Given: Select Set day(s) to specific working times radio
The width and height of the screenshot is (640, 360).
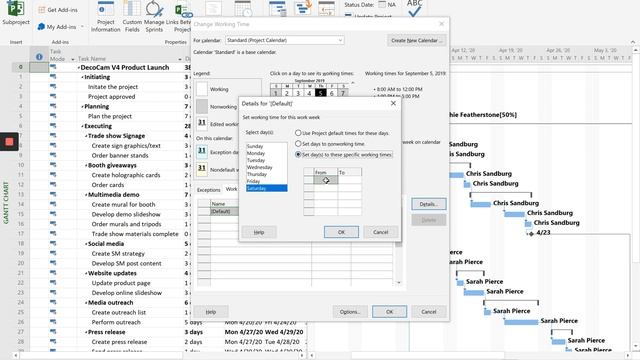Looking at the screenshot, I should [x=298, y=155].
